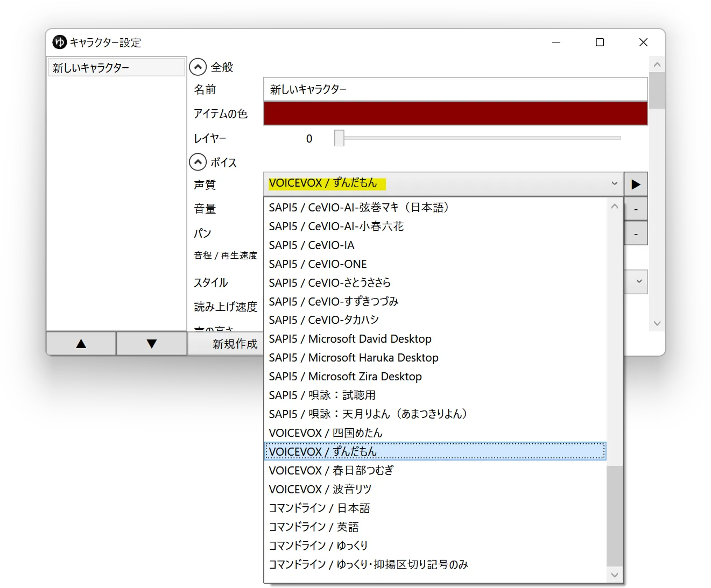
Task: Choose SAPI5 / CeVIO-IA voice
Action: [x=435, y=245]
